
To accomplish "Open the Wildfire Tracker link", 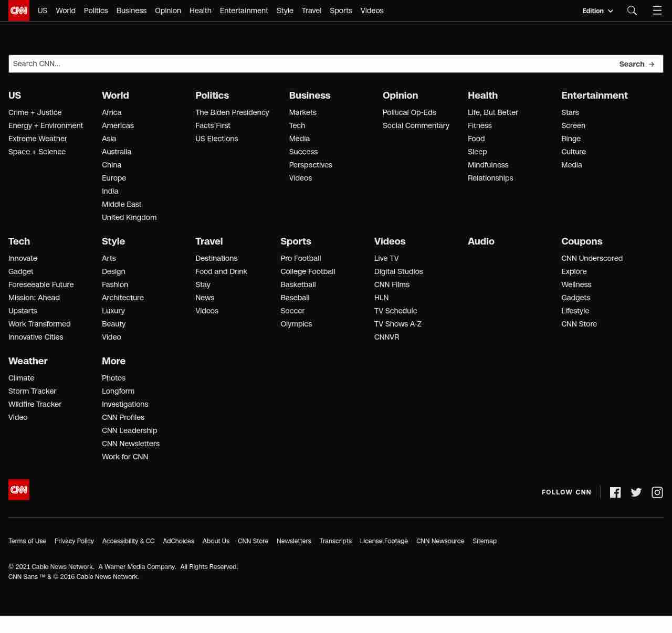I will pyautogui.click(x=35, y=404).
